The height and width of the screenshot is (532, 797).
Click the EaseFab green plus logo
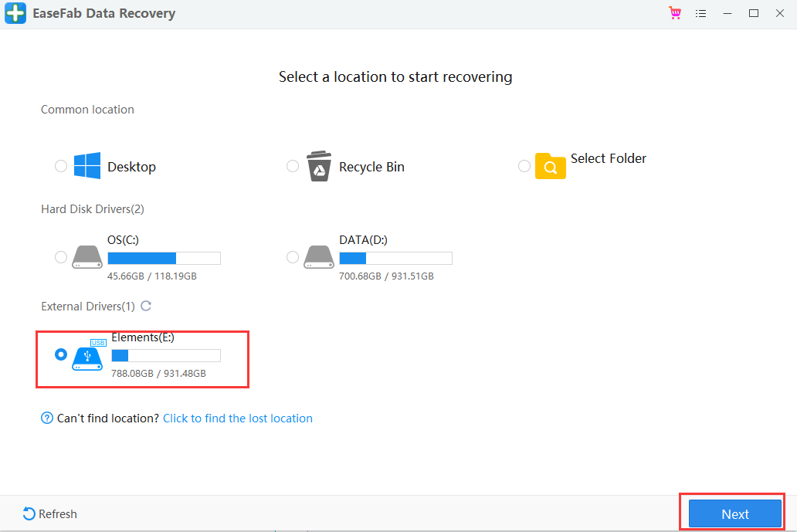pos(15,14)
